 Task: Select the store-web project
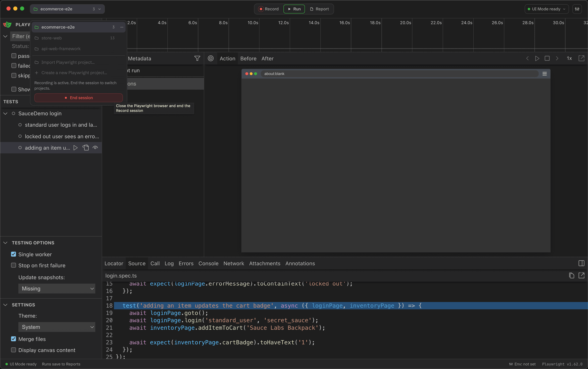[x=78, y=38]
